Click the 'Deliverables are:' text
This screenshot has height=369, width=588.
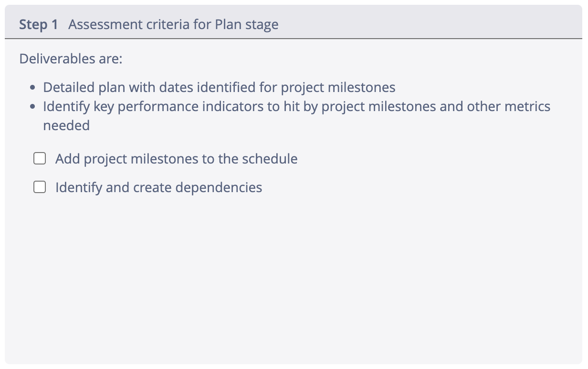[x=71, y=59]
